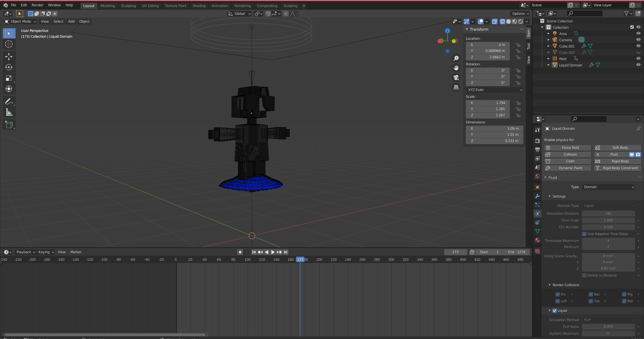
Task: Jump to the end frame button
Action: (286, 252)
